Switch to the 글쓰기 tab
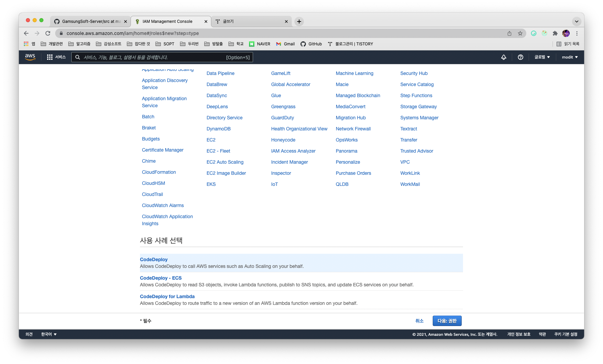603x364 pixels. point(252,22)
